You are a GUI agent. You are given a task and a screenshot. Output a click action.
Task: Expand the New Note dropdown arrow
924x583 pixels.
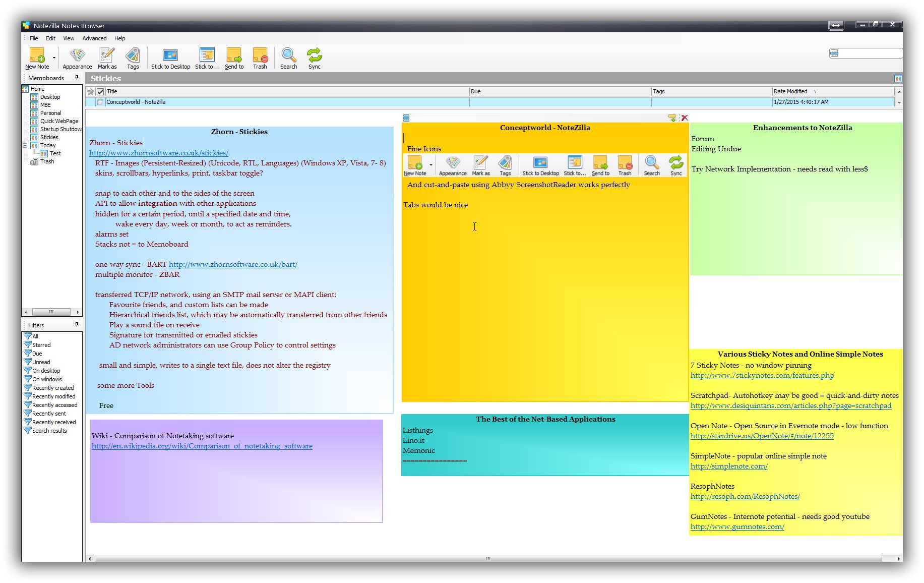54,57
